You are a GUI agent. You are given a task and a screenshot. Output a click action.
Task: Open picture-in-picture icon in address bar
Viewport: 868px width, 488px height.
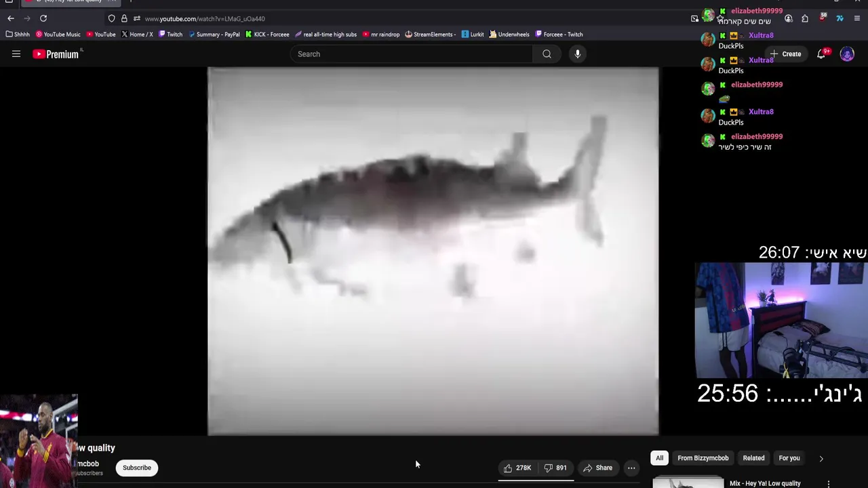click(694, 18)
